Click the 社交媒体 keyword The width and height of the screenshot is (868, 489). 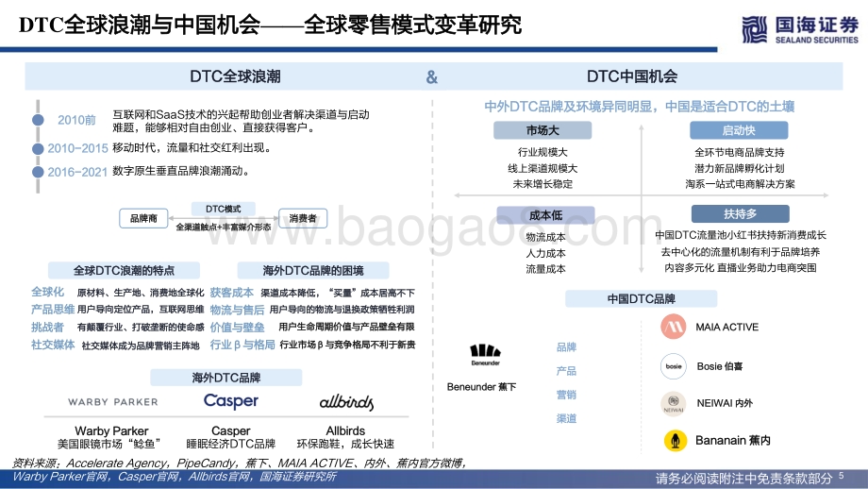coord(53,345)
